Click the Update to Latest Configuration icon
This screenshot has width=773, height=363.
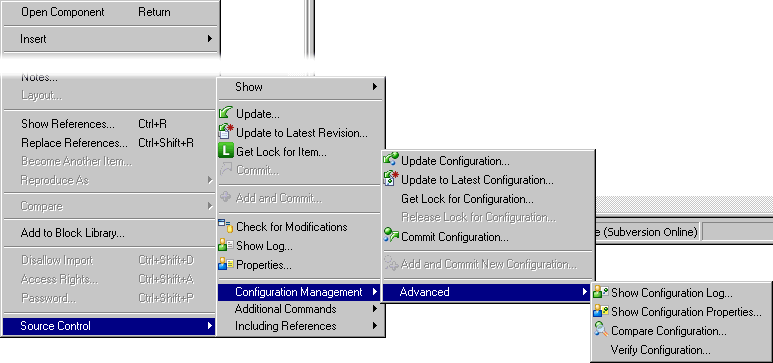tap(391, 179)
